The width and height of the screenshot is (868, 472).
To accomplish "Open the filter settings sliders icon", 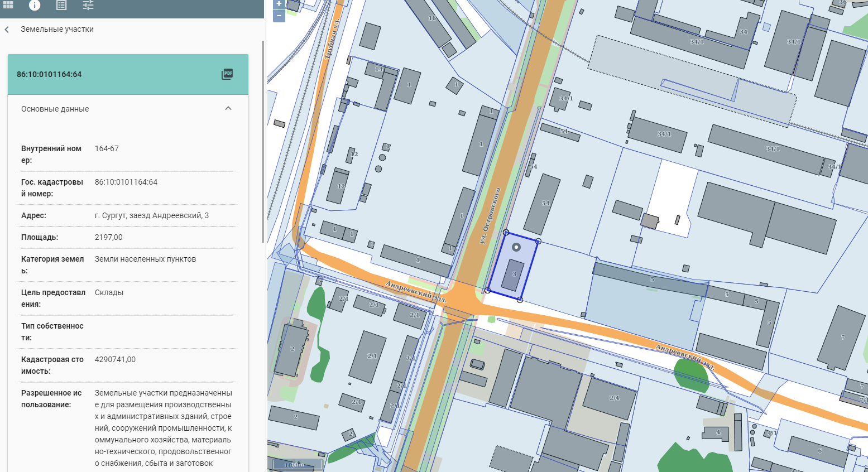I will 88,5.
